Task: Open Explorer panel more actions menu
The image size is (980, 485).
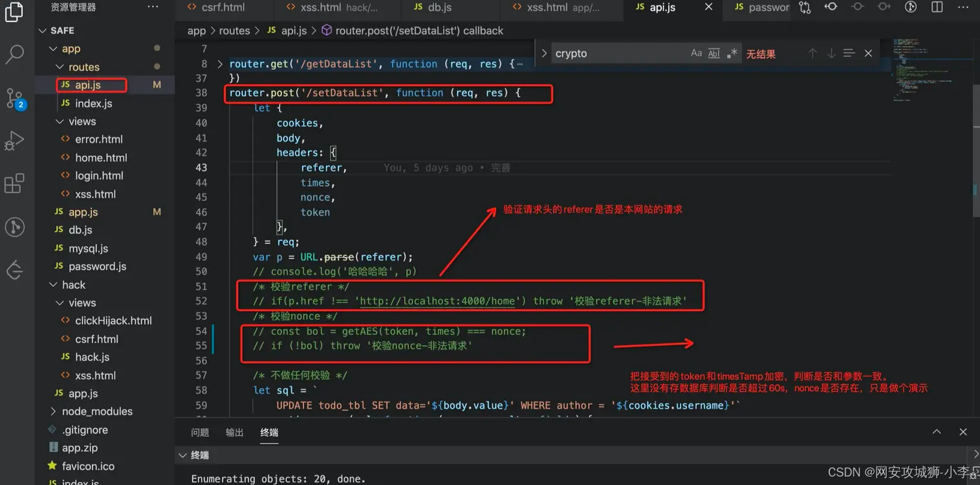Action: pos(153,7)
